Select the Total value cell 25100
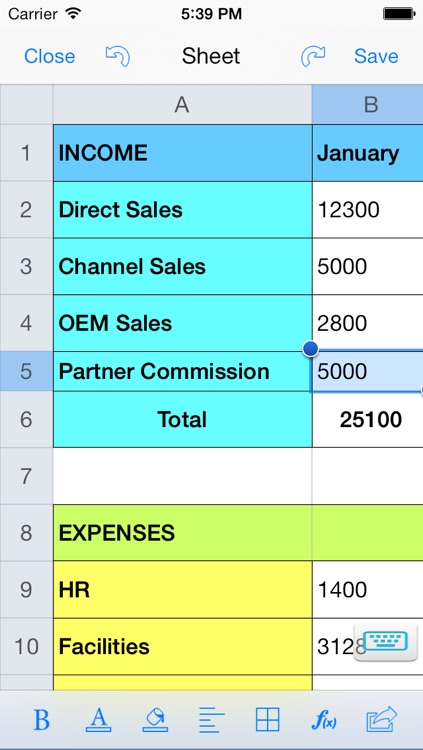 pos(367,419)
